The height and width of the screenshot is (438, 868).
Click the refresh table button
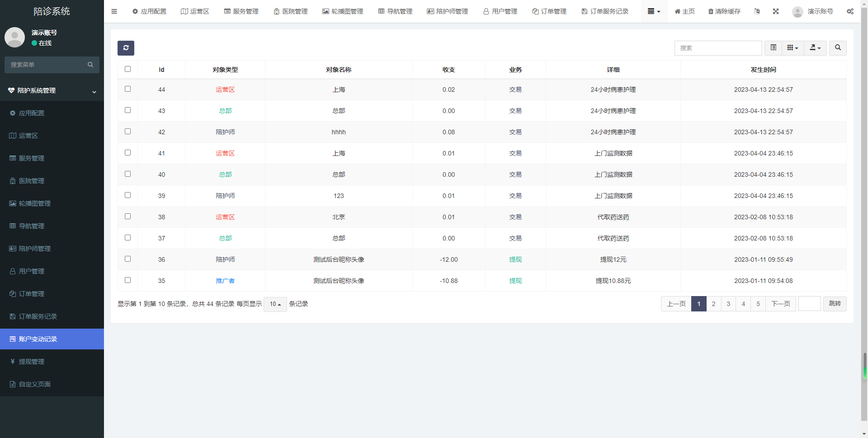point(126,48)
